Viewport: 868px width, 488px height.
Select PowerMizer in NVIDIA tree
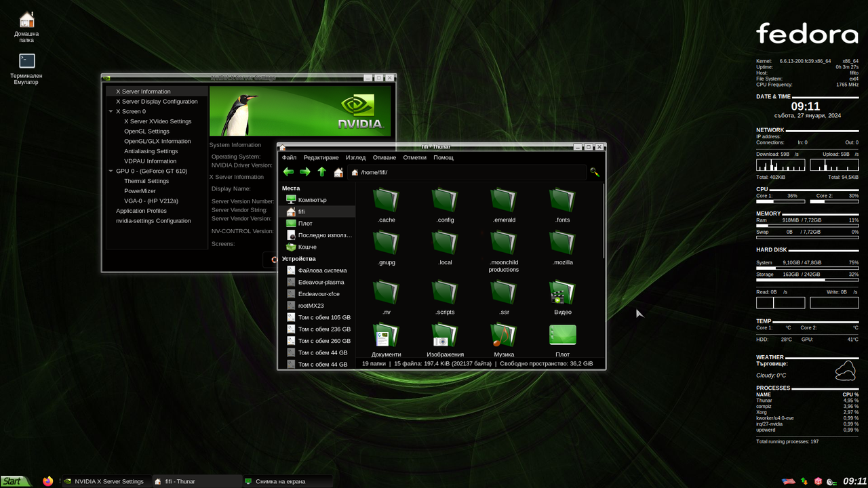[x=140, y=191]
